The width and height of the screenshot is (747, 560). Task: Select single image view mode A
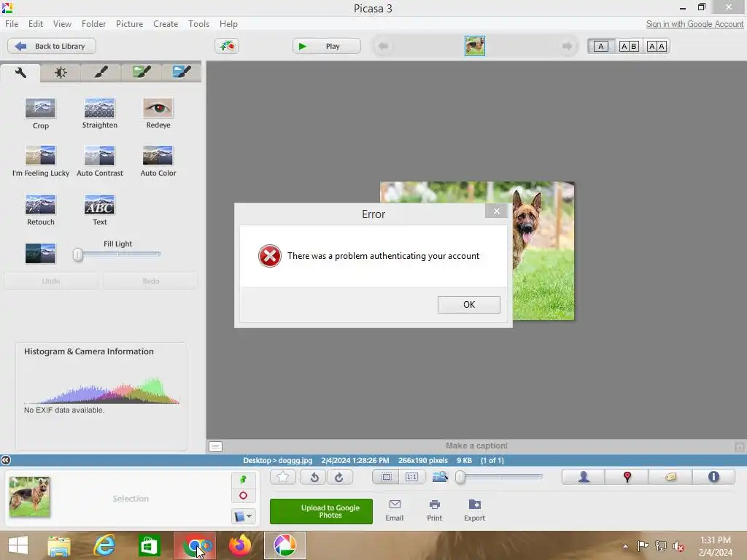click(601, 46)
